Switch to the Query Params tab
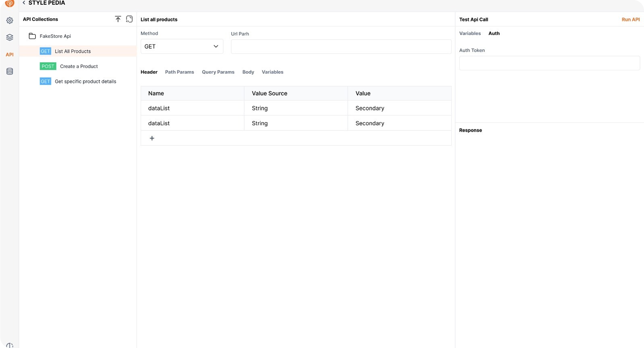 pyautogui.click(x=218, y=72)
